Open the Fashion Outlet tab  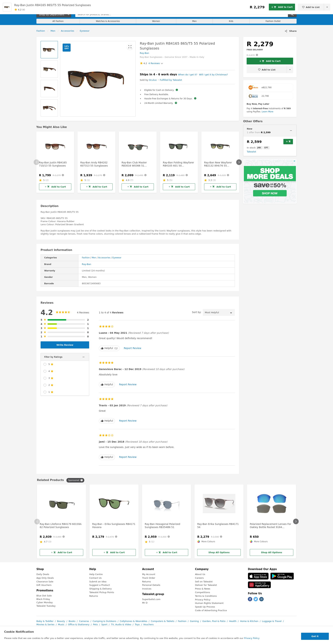pos(273,21)
